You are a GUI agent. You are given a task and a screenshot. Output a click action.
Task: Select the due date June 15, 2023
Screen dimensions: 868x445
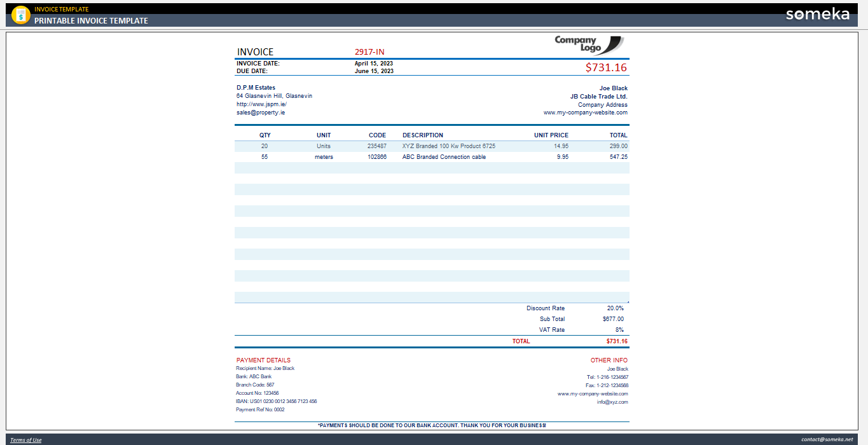[x=374, y=71]
